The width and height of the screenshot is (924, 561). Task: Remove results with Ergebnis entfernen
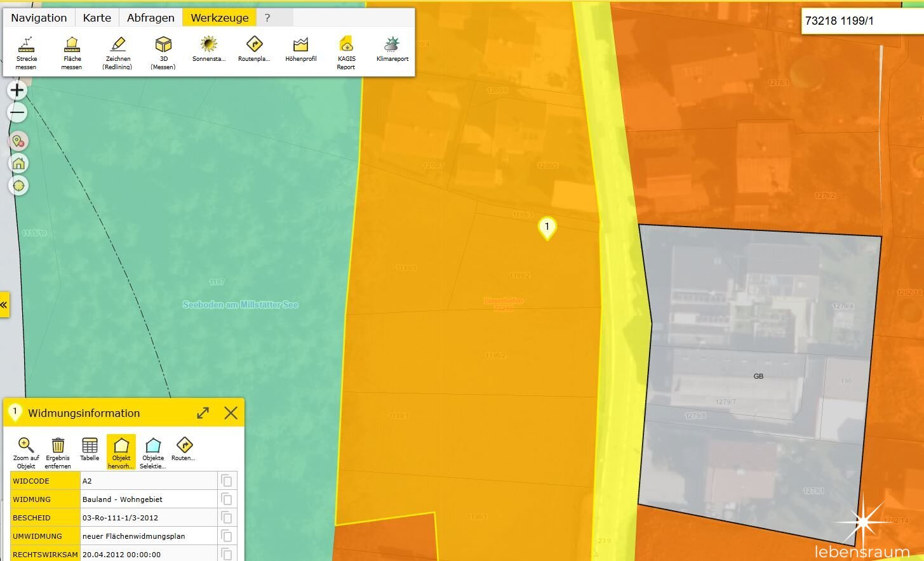[58, 452]
